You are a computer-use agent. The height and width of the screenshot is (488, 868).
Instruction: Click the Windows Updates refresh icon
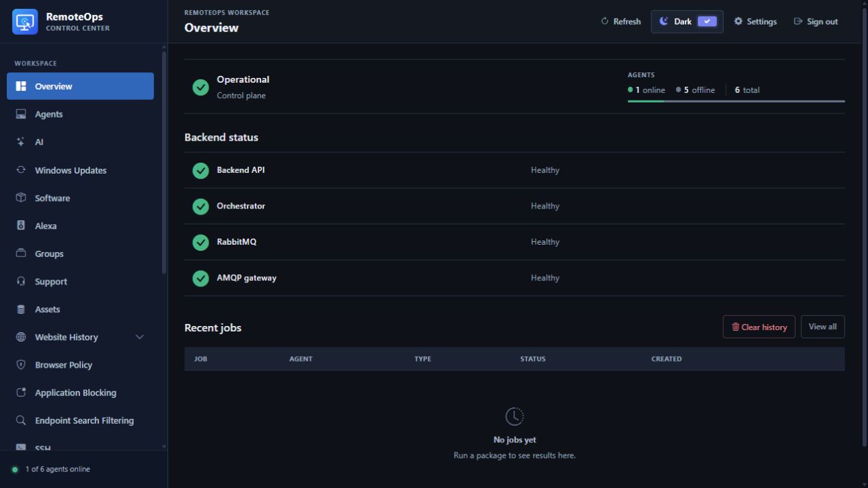pyautogui.click(x=21, y=170)
